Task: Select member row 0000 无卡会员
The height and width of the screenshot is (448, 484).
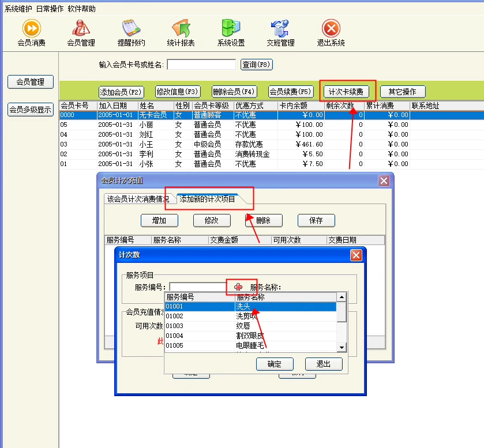Action: [x=272, y=115]
